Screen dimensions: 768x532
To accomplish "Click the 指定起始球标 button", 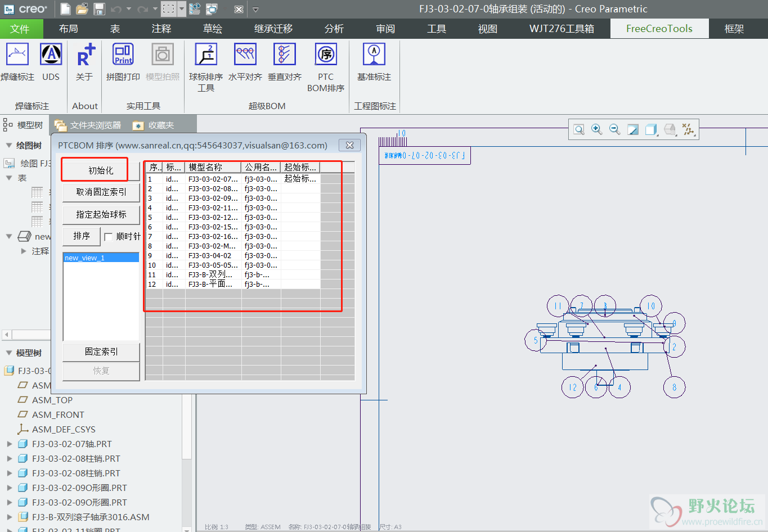I will coord(101,214).
